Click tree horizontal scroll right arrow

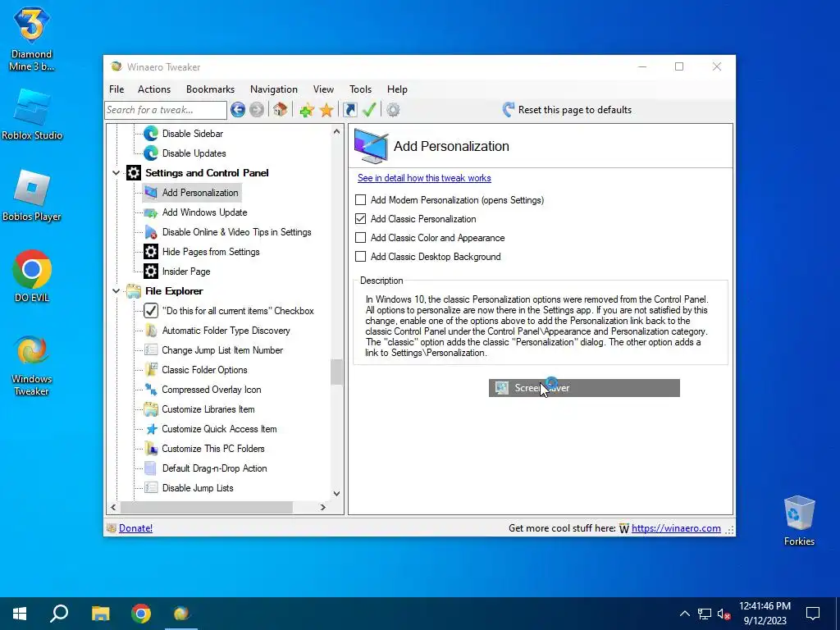[323, 507]
